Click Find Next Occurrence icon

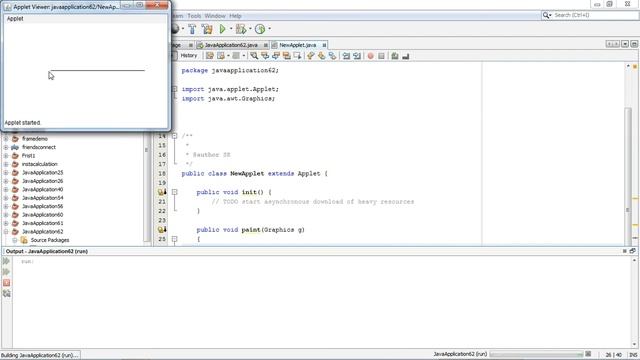276,56
